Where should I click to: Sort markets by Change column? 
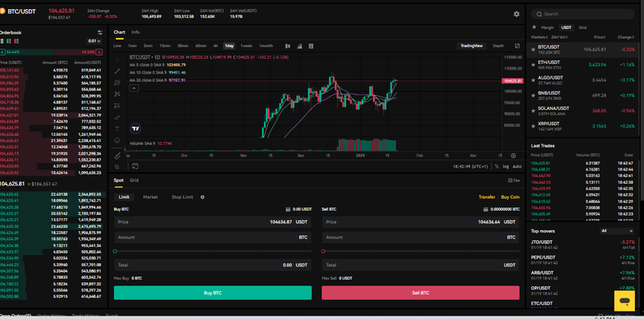coord(626,37)
